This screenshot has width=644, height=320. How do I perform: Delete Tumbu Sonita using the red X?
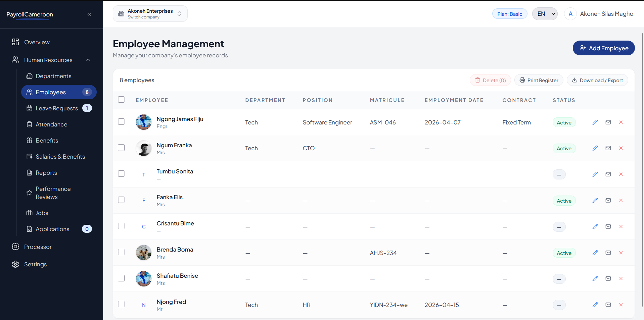(x=621, y=174)
